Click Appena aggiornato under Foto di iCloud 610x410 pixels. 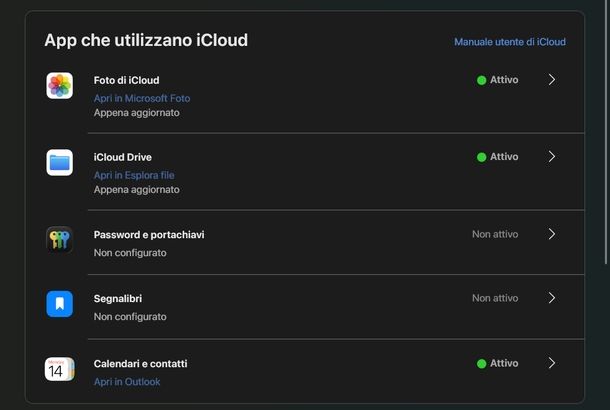137,113
